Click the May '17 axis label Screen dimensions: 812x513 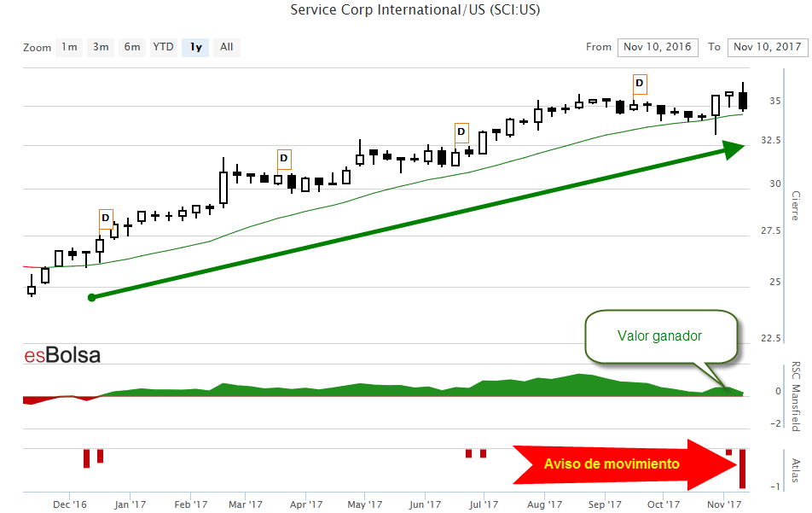tap(364, 504)
